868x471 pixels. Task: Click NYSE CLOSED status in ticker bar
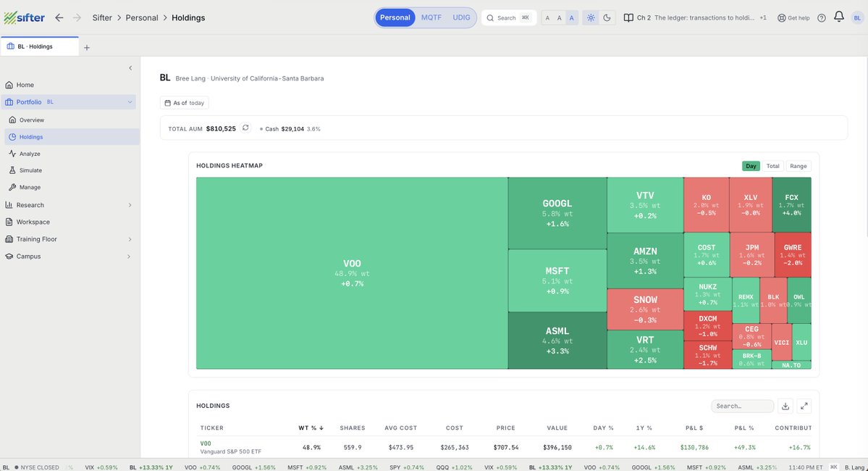point(36,467)
